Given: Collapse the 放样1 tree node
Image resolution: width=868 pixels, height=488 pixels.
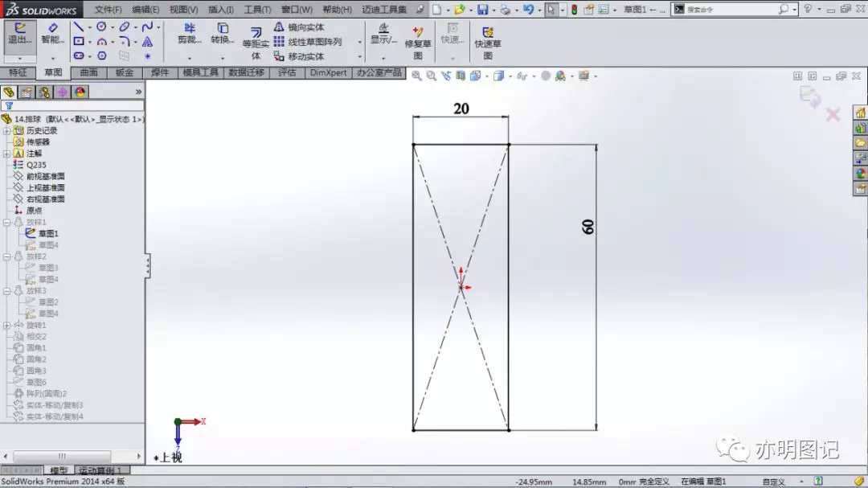Looking at the screenshot, I should pyautogui.click(x=6, y=222).
